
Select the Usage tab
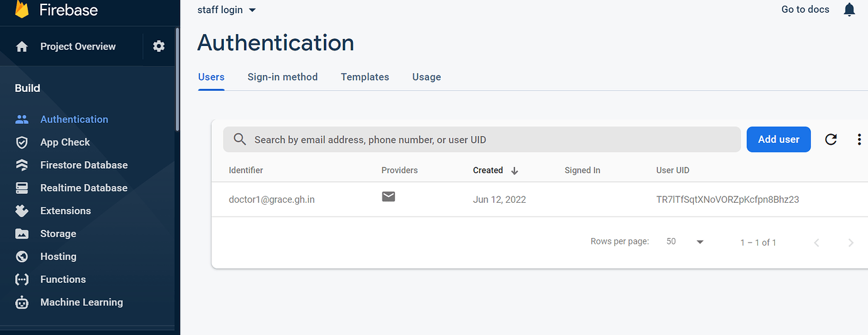point(426,77)
